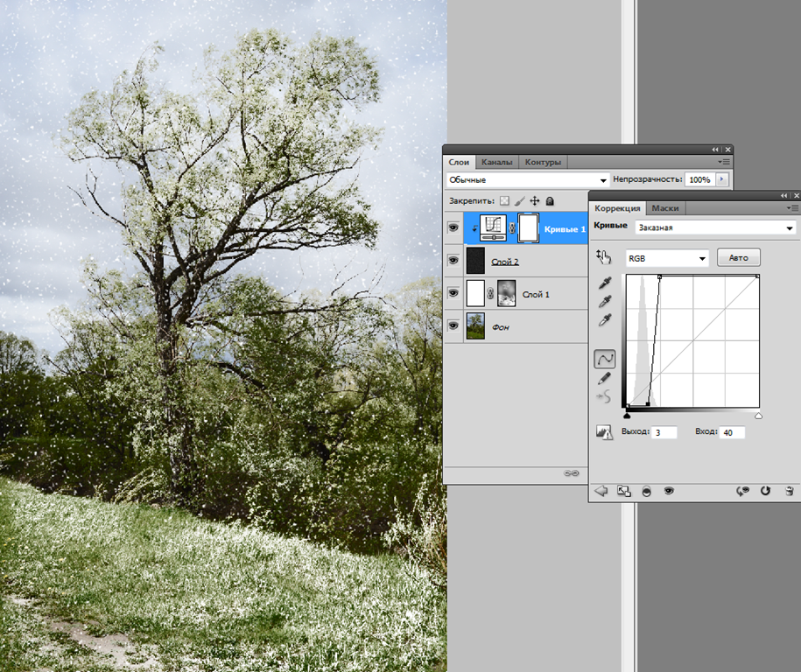Close the Layers panel
The height and width of the screenshot is (672, 801).
pyautogui.click(x=728, y=150)
